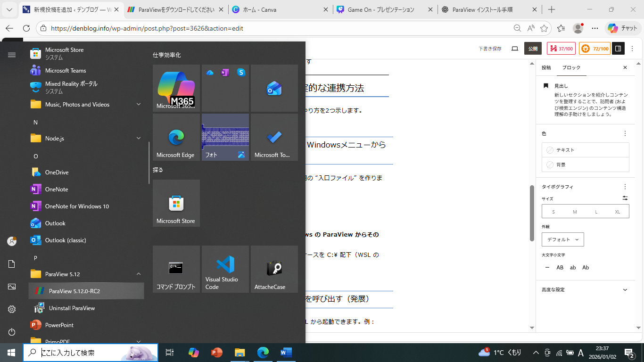Open the Visual Studio Code tile
The image size is (644, 362).
[x=225, y=269]
